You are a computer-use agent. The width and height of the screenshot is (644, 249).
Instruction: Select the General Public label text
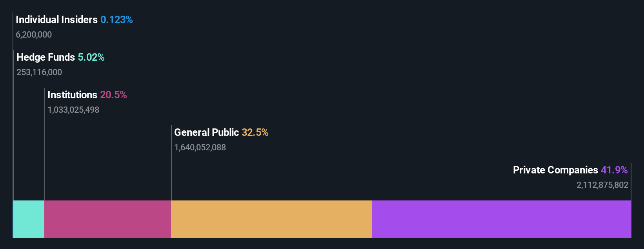206,132
